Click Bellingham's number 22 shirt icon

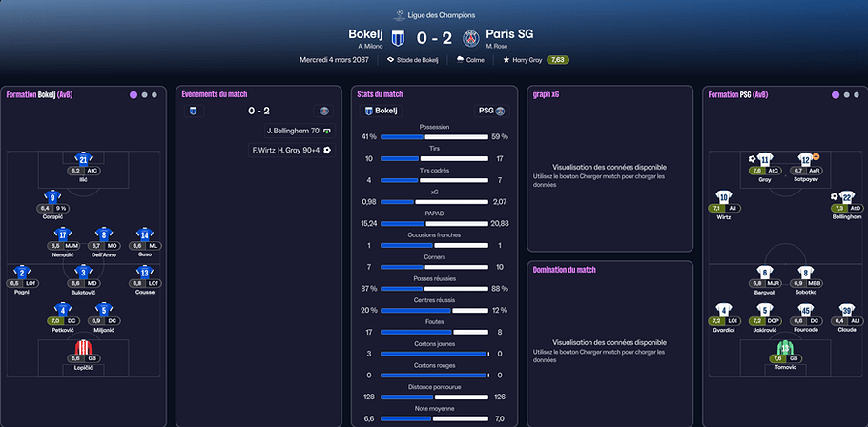pyautogui.click(x=847, y=197)
